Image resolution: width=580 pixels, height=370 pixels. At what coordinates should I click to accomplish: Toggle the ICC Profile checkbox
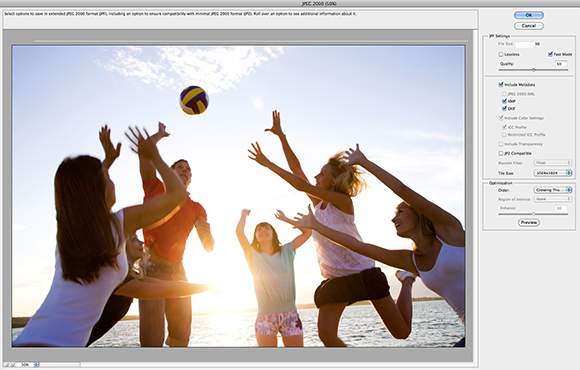tap(504, 127)
